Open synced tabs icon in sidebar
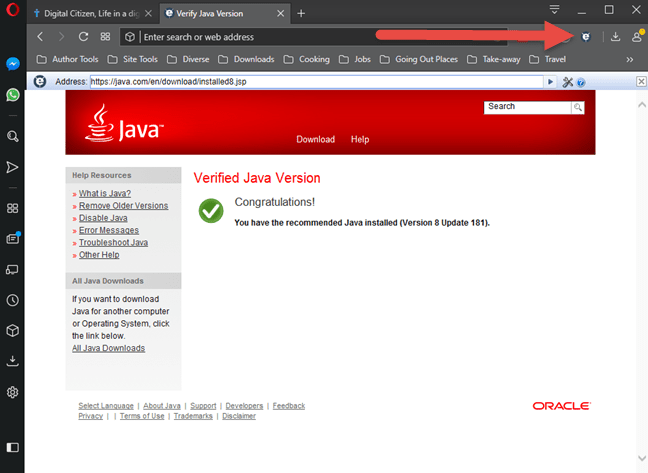The height and width of the screenshot is (473, 648). tap(12, 270)
